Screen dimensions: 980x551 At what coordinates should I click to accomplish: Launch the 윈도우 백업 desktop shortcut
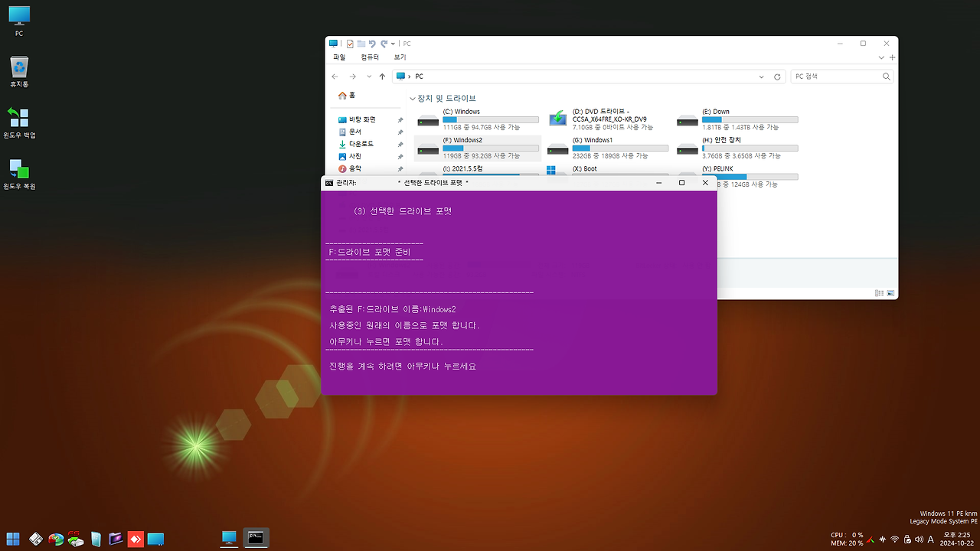pyautogui.click(x=19, y=122)
